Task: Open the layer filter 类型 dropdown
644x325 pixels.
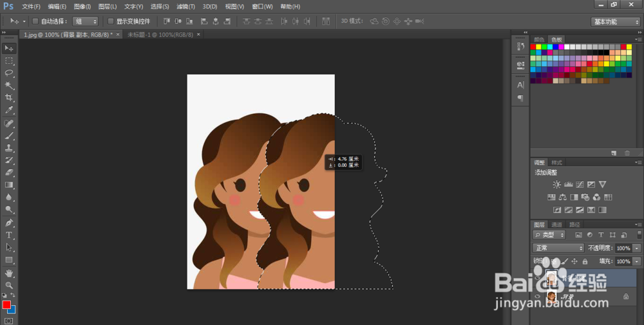Action: click(549, 235)
